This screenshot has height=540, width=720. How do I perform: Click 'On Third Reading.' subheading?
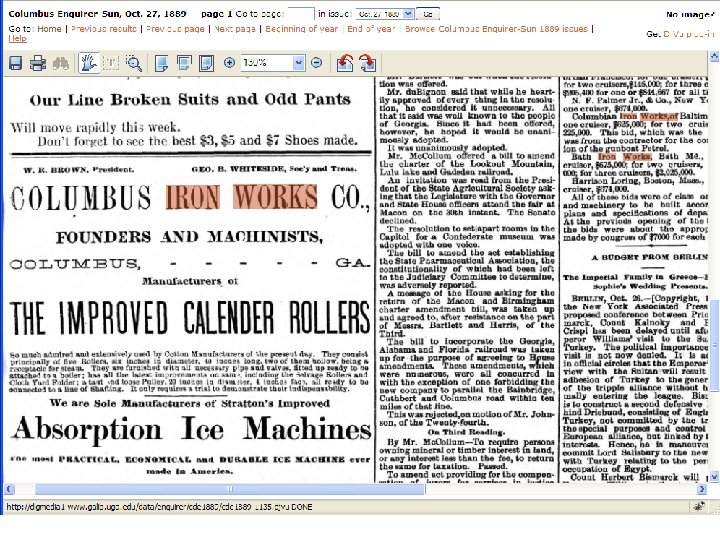click(x=466, y=432)
